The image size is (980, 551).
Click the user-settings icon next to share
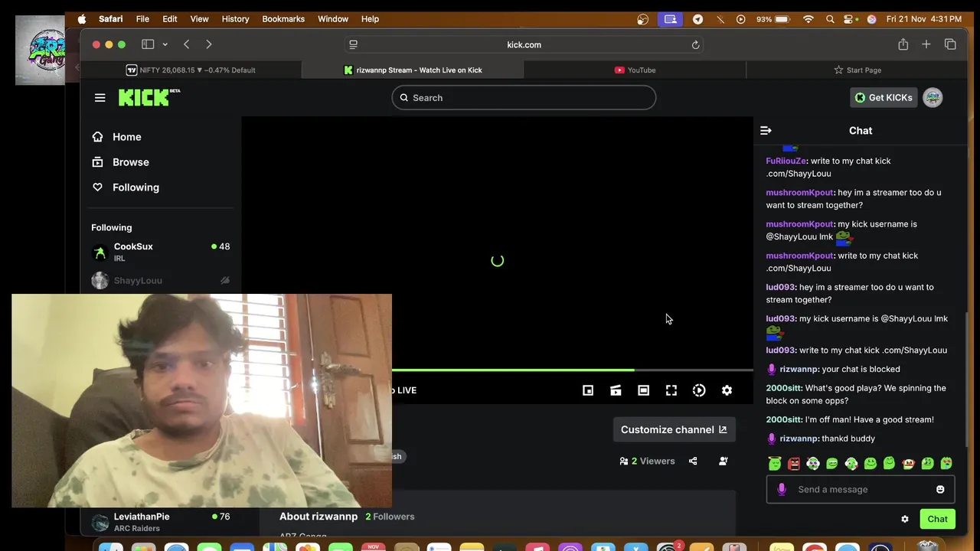coord(724,461)
